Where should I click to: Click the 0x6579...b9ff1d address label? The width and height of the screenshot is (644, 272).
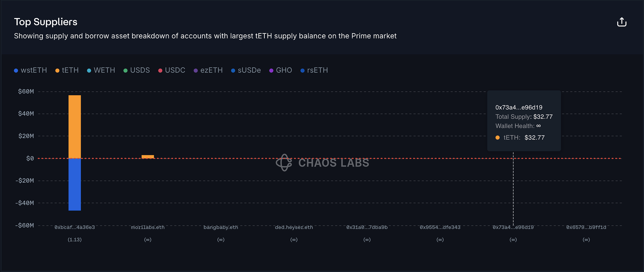click(586, 227)
